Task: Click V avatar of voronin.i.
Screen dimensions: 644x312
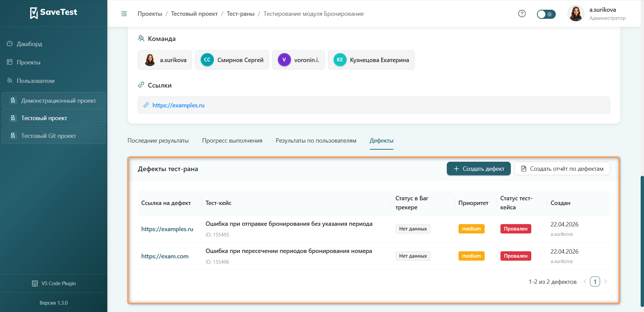Action: (x=284, y=60)
